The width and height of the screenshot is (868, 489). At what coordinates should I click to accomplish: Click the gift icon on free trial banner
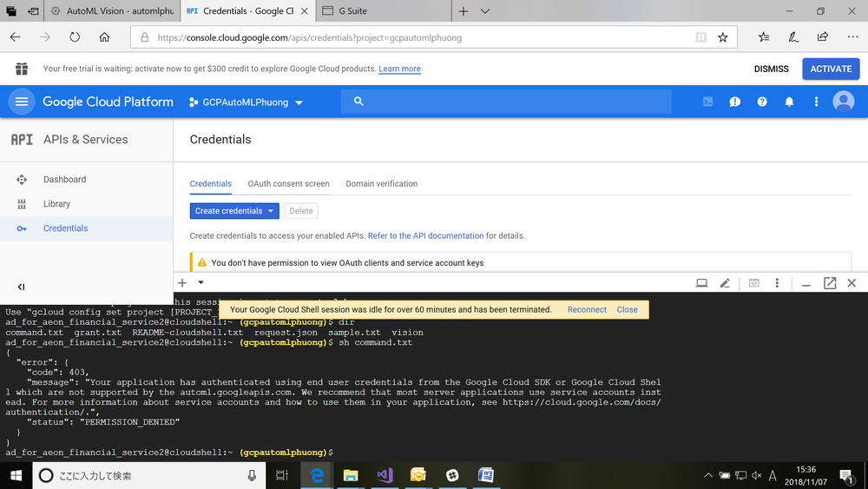(x=22, y=69)
